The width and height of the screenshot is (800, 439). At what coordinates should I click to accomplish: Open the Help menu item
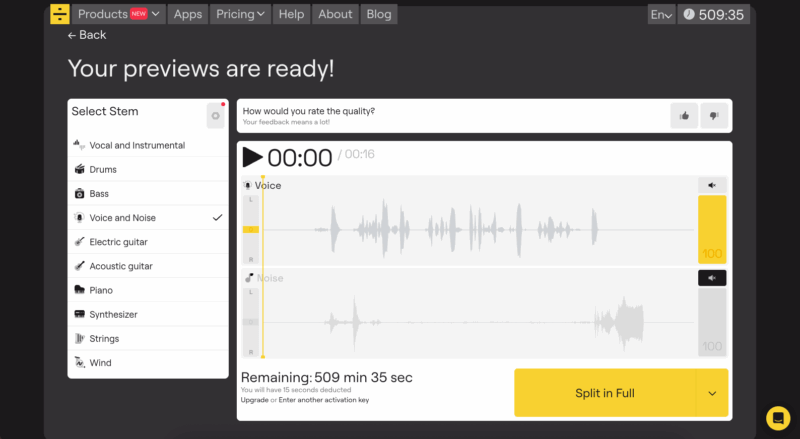291,14
